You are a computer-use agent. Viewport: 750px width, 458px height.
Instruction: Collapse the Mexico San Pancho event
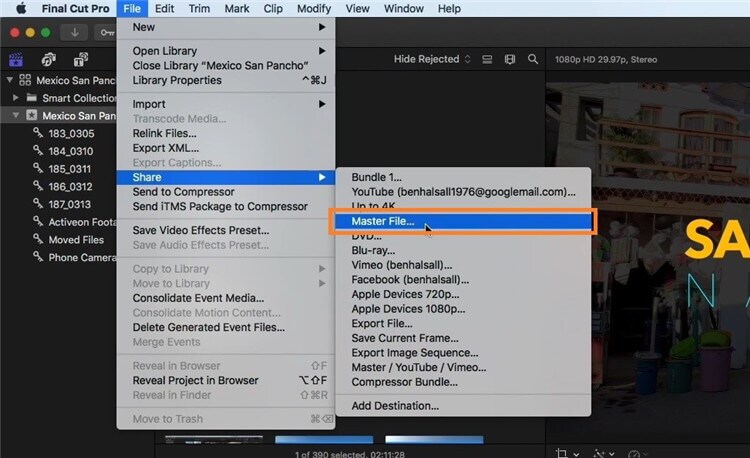point(15,115)
